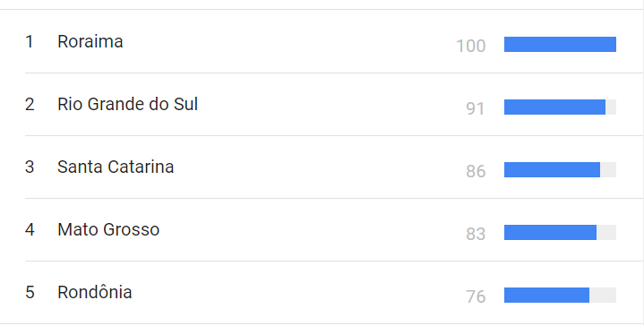Open the Santa Catarina region entry
644x326 pixels.
click(x=116, y=167)
